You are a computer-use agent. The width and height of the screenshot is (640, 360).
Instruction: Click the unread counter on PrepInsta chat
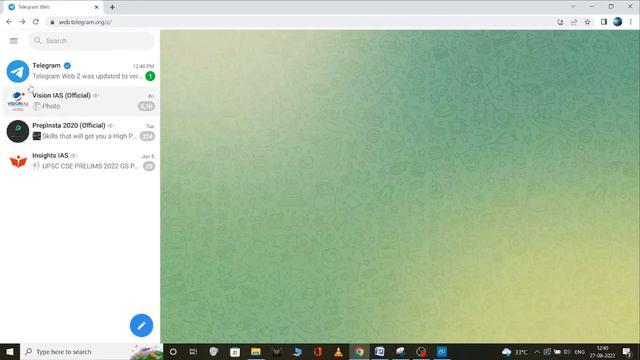(x=147, y=136)
